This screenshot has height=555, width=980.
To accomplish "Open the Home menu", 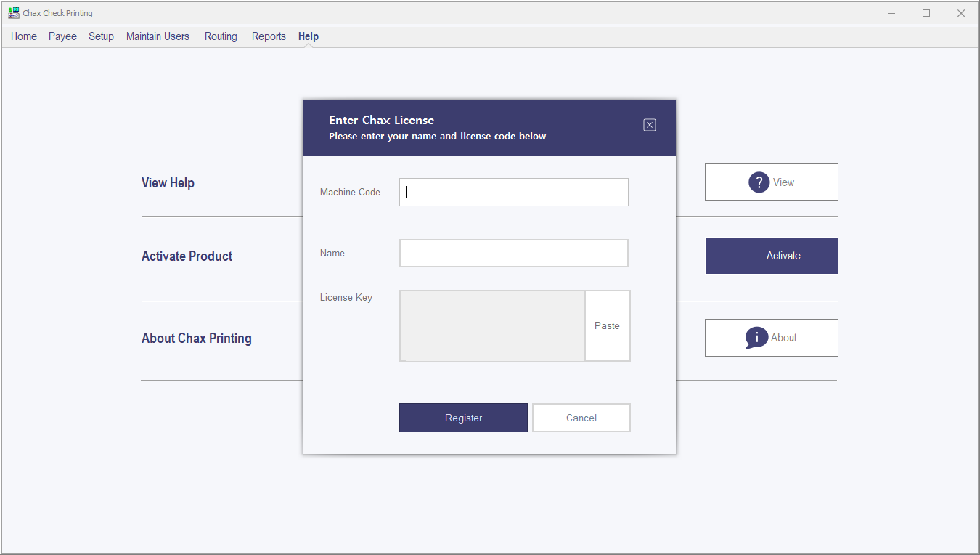I will pos(24,36).
